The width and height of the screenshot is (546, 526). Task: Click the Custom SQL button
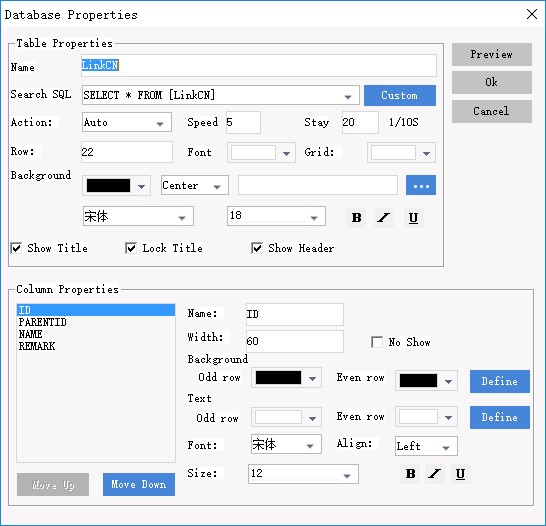[x=400, y=95]
